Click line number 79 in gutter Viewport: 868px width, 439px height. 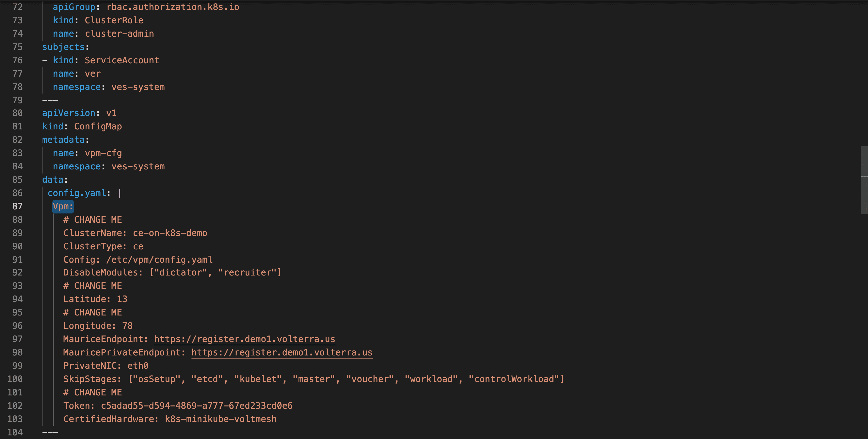click(x=17, y=100)
